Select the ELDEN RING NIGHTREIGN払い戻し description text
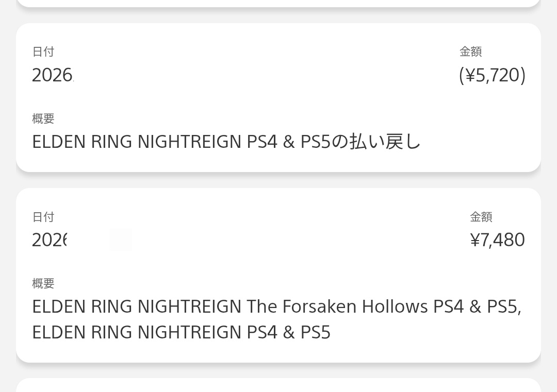Viewport: 557px width, 392px height. coord(226,142)
